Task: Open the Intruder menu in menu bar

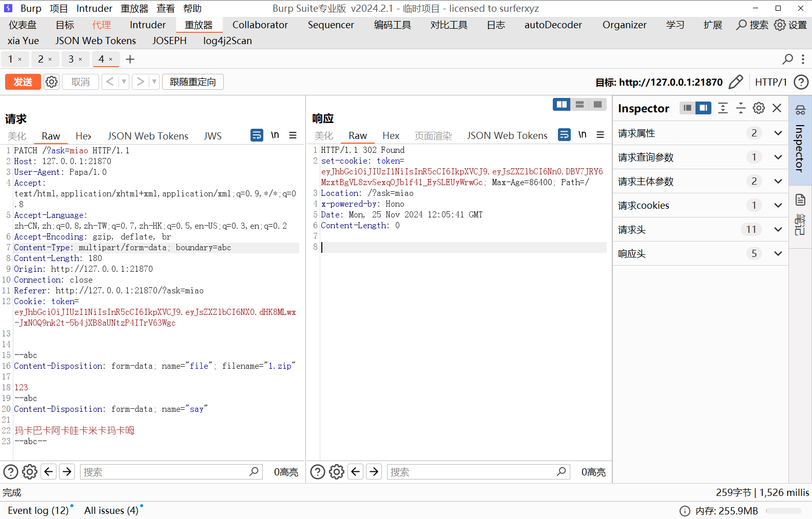Action: click(94, 9)
